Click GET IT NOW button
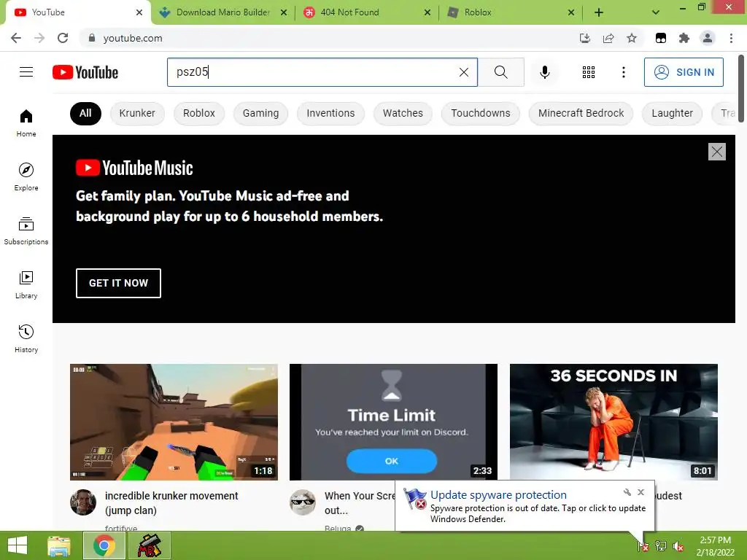Viewport: 747px width, 560px height. point(118,283)
